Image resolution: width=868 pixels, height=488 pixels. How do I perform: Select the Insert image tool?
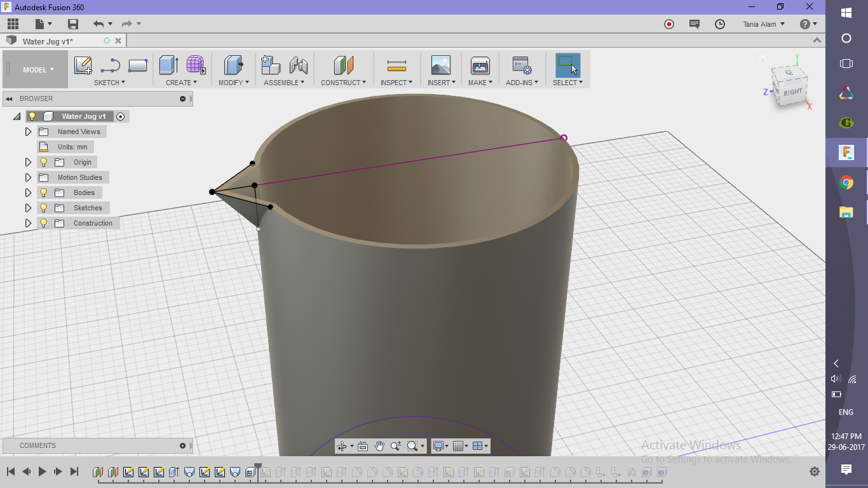(440, 65)
